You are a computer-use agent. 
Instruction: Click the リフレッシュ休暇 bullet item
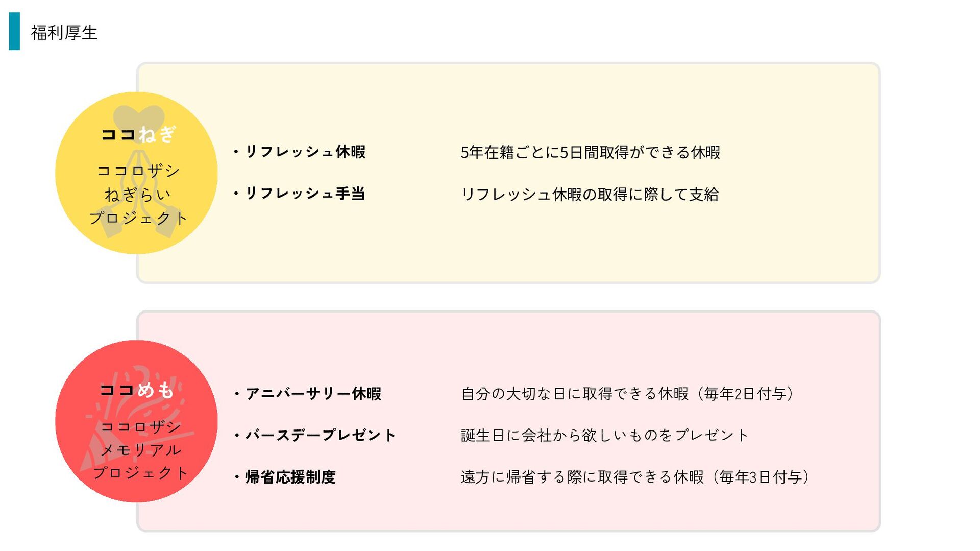click(300, 152)
